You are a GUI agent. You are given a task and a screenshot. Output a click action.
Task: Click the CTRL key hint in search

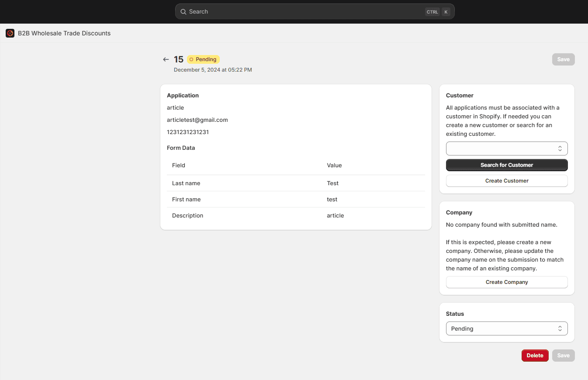432,12
